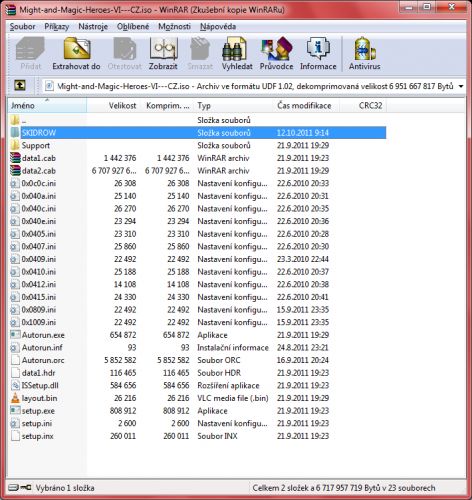Click the layout.bin VLC cone icon
This screenshot has width=472, height=500.
pos(15,398)
